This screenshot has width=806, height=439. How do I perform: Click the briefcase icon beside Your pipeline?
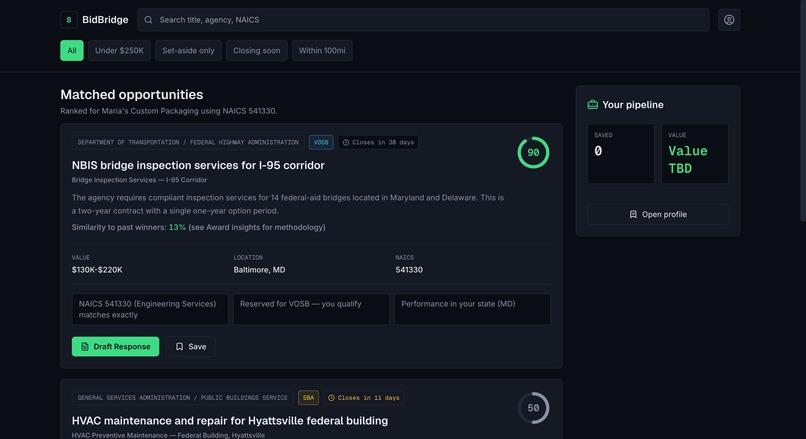click(593, 104)
